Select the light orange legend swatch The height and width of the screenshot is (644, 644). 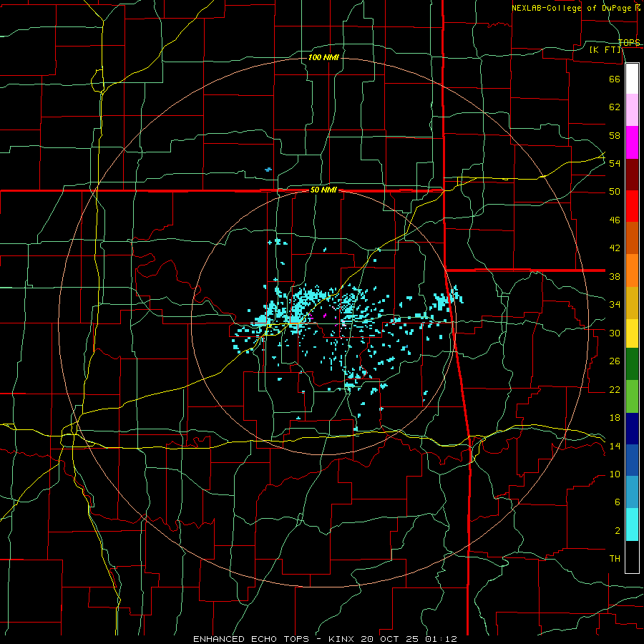point(632,270)
